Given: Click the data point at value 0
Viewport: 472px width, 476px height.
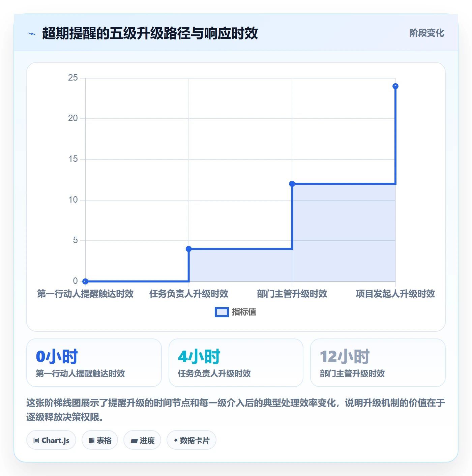Looking at the screenshot, I should point(85,281).
